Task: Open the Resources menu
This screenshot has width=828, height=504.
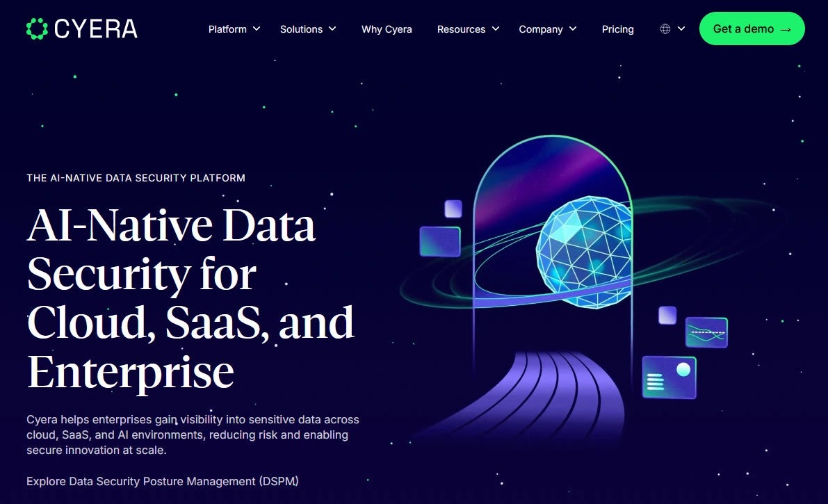Action: tap(461, 29)
